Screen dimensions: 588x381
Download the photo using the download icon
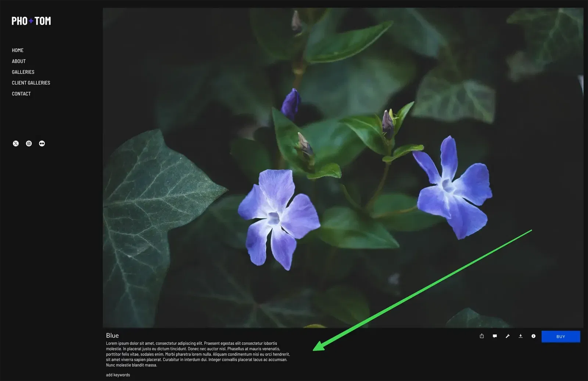point(520,336)
